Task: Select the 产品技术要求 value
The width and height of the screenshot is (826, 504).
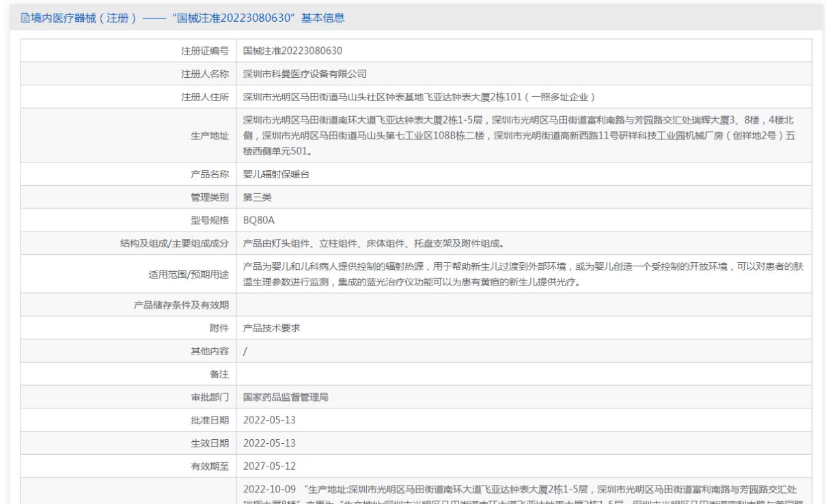Action: (x=271, y=328)
